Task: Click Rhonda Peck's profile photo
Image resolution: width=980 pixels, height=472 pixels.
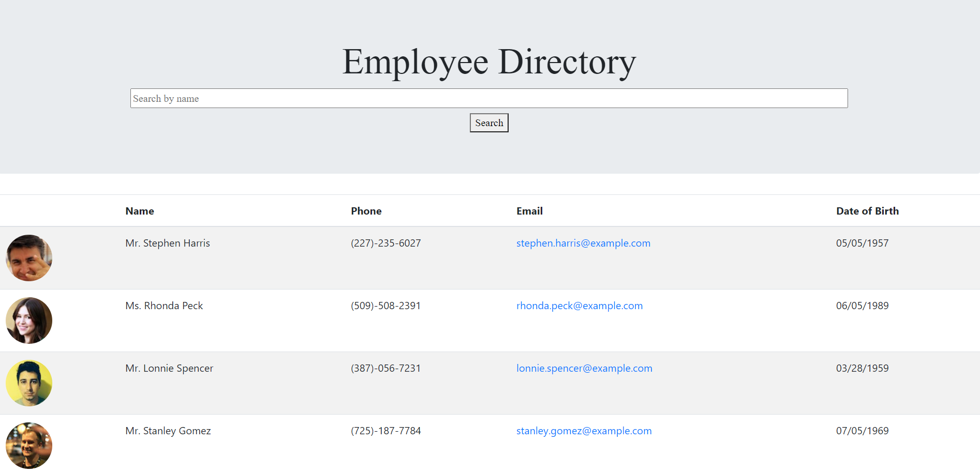Action: click(x=29, y=321)
